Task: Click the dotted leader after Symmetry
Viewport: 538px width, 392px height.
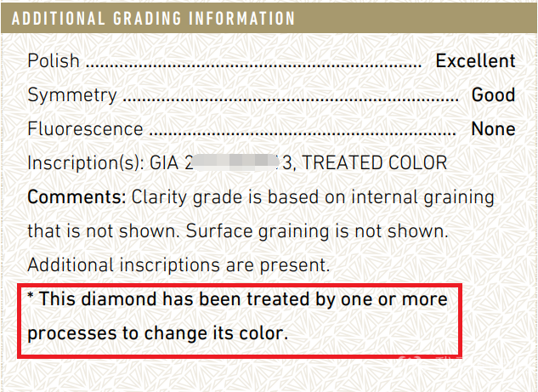Action: 289,99
